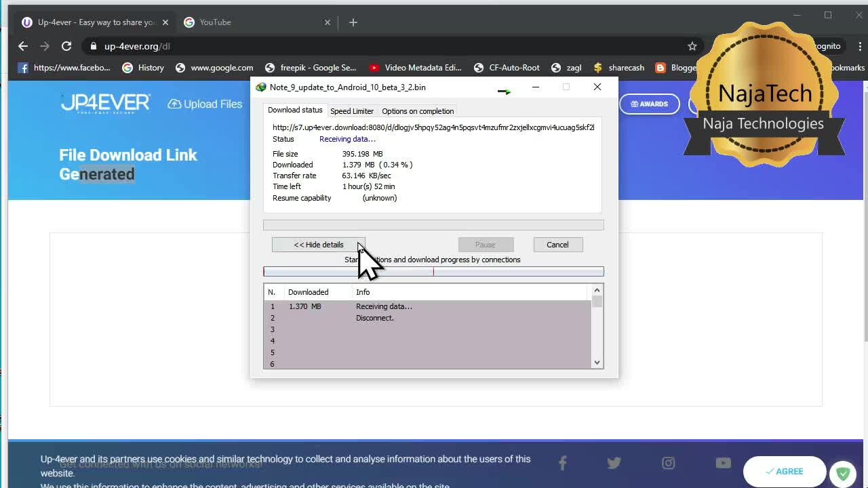Minimize the download dialog window
Viewport: 868px width, 488px height.
point(535,87)
